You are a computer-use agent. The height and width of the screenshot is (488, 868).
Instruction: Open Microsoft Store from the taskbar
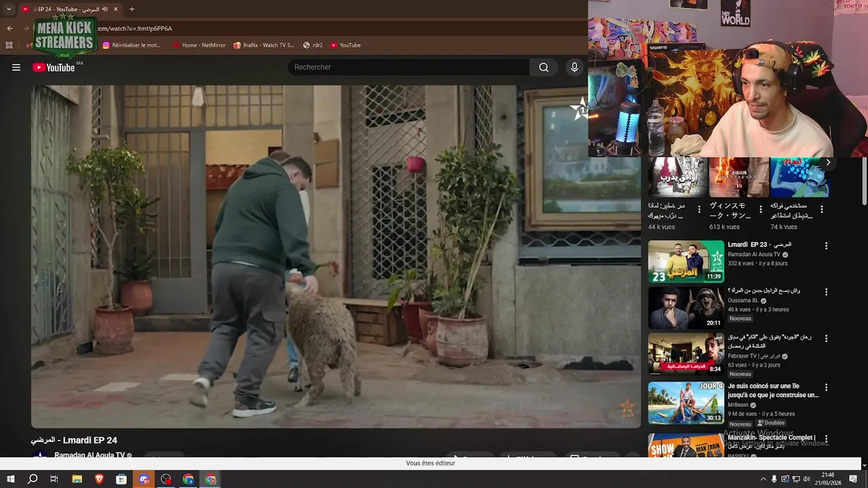click(121, 479)
